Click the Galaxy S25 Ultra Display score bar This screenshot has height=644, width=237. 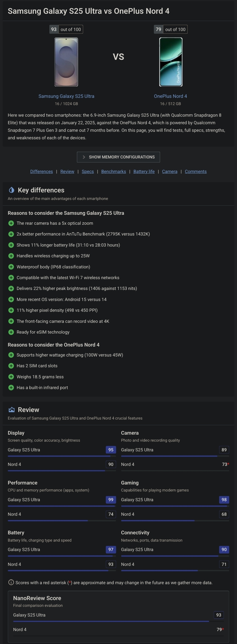point(62,456)
